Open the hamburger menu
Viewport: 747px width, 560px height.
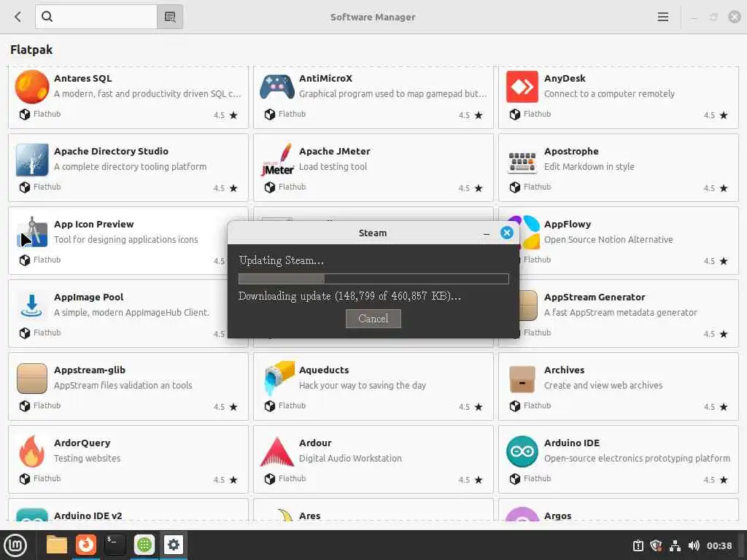(x=662, y=17)
